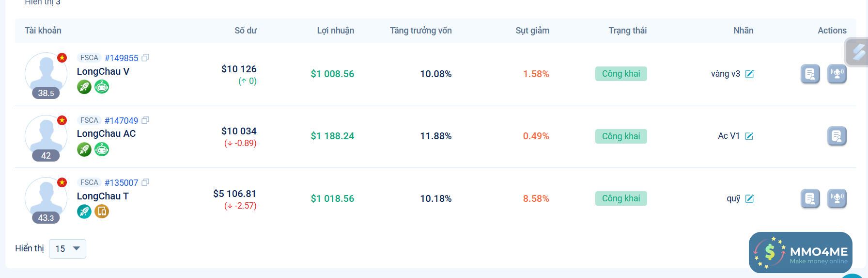
Task: Open LongChau T account name
Action: coord(103,196)
